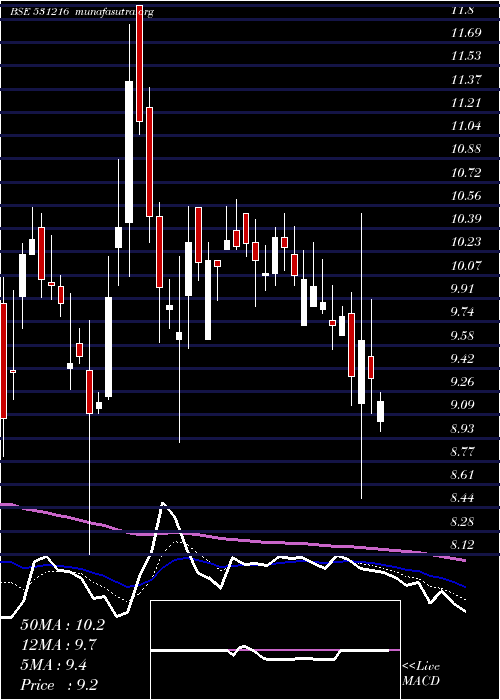Click the 11.37 price axis label
Viewport: 500px width, 700px height.
click(466, 79)
